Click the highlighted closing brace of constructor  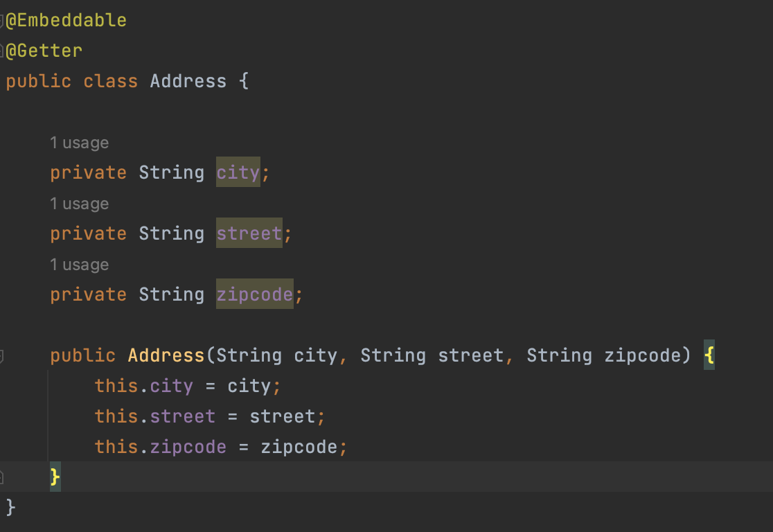(x=55, y=477)
